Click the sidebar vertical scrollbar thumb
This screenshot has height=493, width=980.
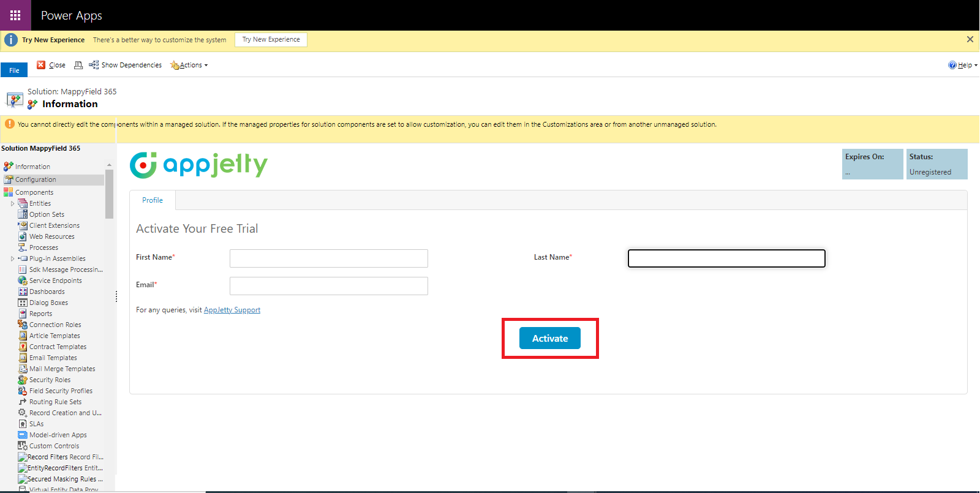point(109,194)
